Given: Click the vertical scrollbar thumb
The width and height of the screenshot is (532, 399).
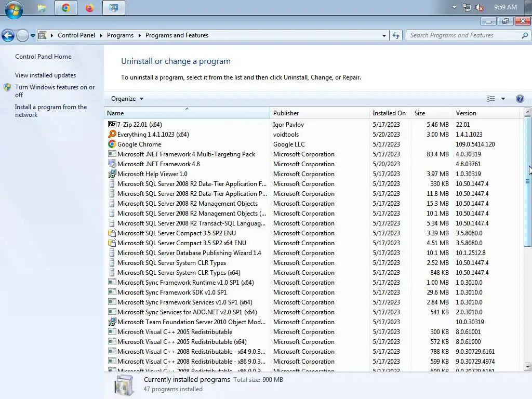Looking at the screenshot, I should tap(527, 181).
